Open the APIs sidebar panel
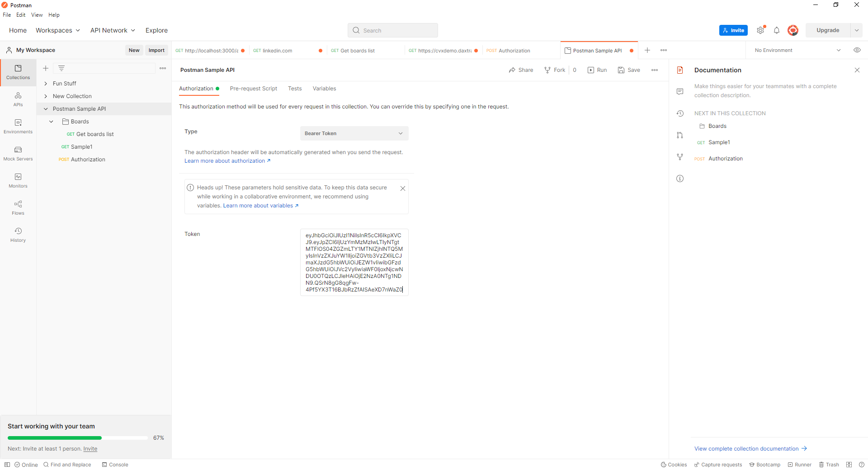The width and height of the screenshot is (868, 470). [x=18, y=99]
